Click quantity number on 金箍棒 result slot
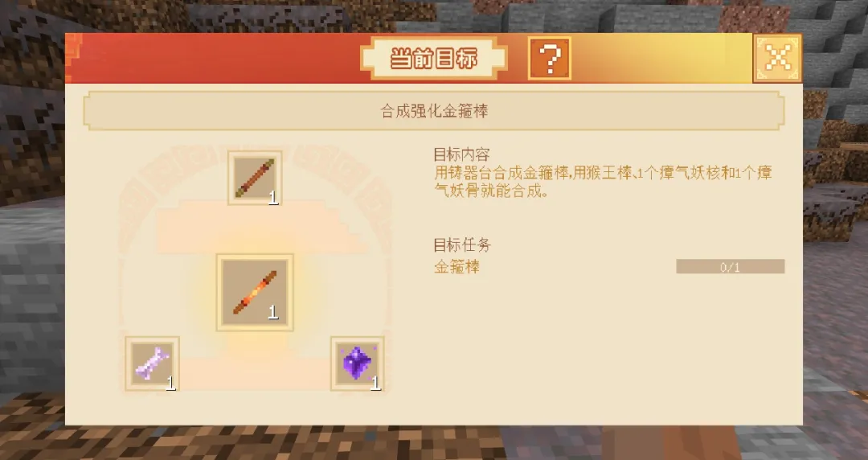The width and height of the screenshot is (868, 460). tap(272, 313)
